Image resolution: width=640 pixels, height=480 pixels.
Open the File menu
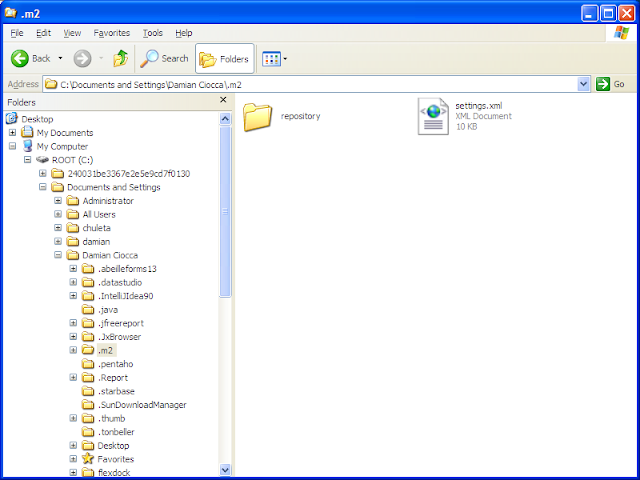17,33
